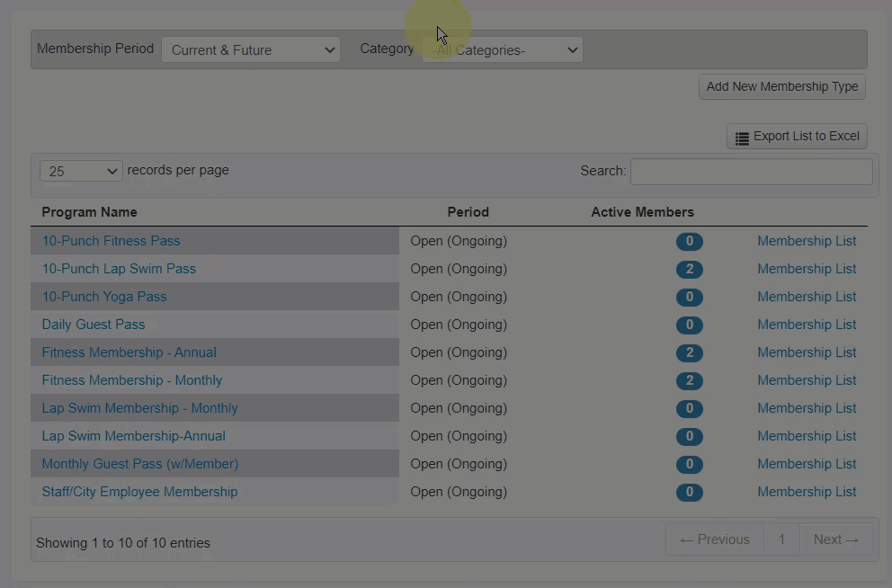Go to the Next page of results
Image resolution: width=892 pixels, height=588 pixels.
[835, 539]
